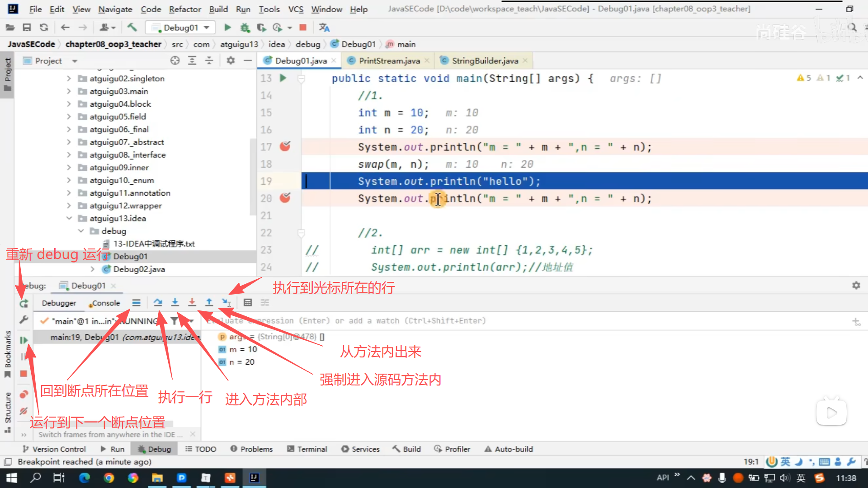Click Show Execution Point icon

136,303
